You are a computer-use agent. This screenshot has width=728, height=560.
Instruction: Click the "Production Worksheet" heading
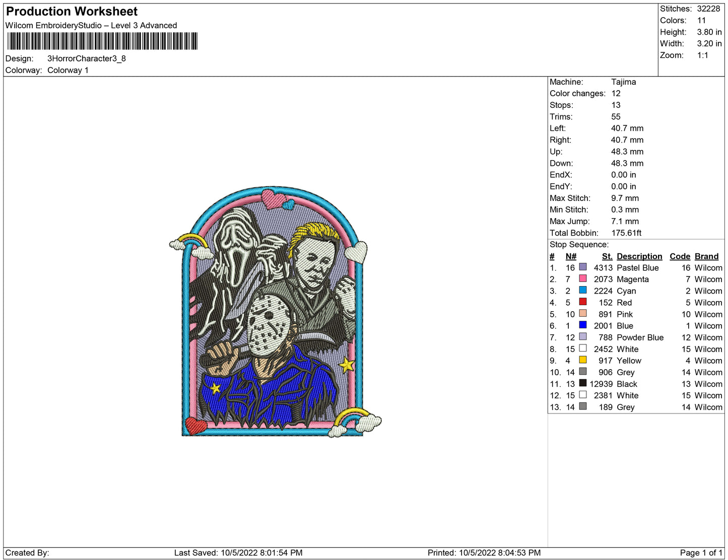(x=72, y=12)
